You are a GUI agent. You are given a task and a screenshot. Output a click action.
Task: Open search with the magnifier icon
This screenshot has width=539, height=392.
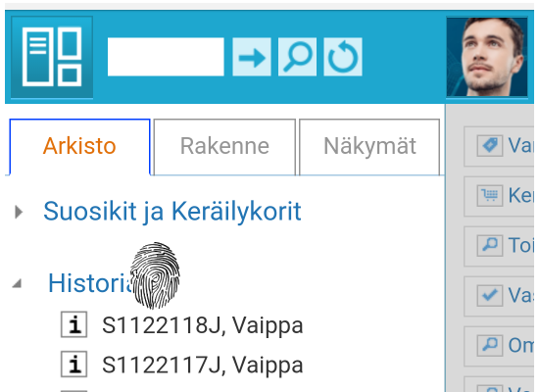pyautogui.click(x=297, y=57)
